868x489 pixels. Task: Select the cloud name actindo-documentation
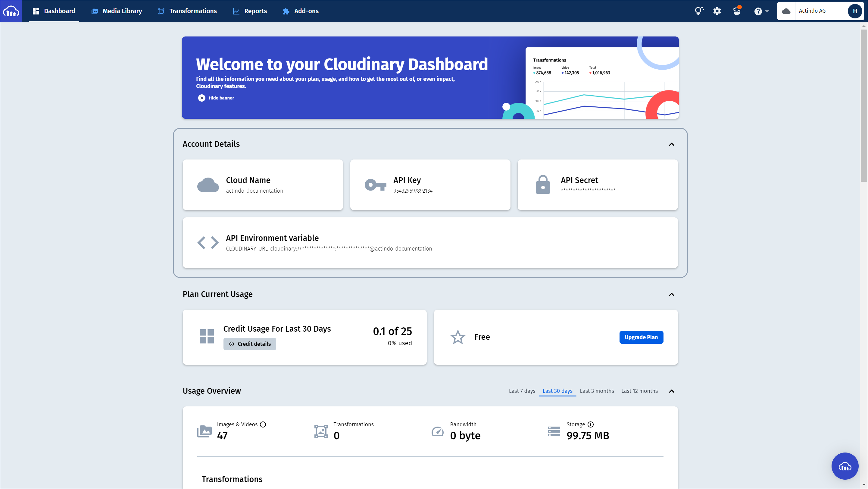pyautogui.click(x=254, y=191)
